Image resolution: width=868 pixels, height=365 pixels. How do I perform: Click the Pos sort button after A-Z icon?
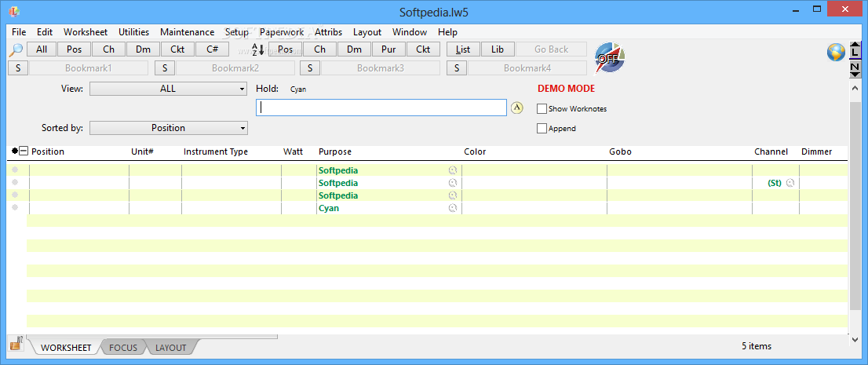285,49
